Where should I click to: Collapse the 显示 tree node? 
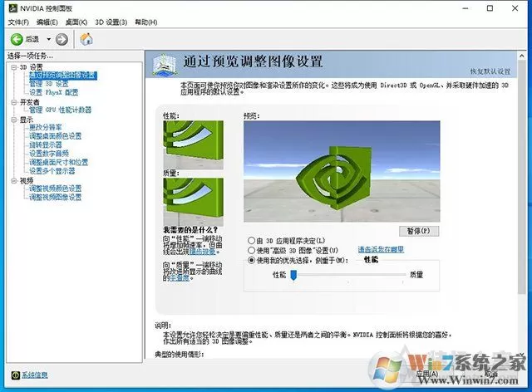14,120
